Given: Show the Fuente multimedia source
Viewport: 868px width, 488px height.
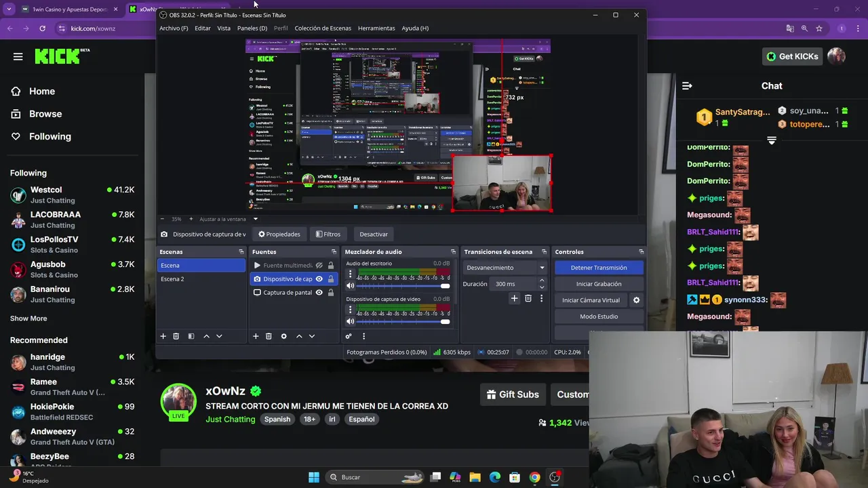Looking at the screenshot, I should click(319, 266).
